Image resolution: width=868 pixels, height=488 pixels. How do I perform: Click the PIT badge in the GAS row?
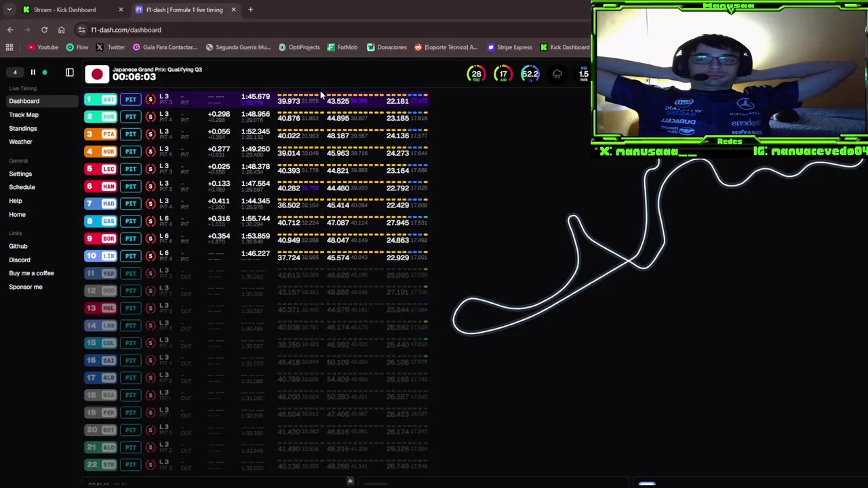(130, 221)
